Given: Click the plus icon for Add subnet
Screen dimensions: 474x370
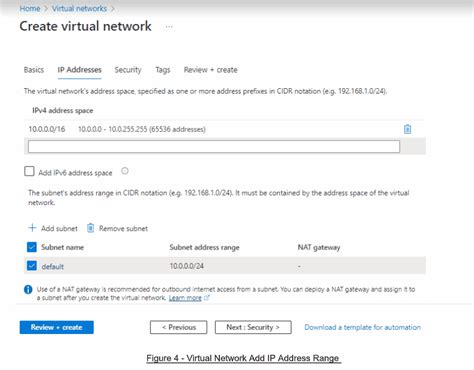Looking at the screenshot, I should (x=32, y=228).
